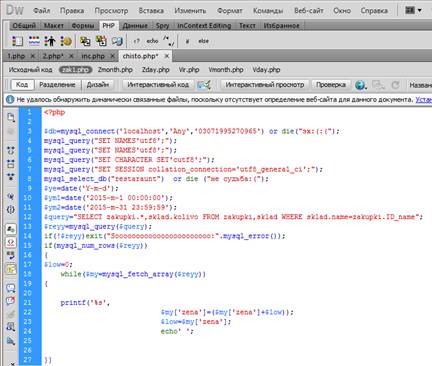Insert PHP else statement icon
432x366 pixels.
coord(203,41)
